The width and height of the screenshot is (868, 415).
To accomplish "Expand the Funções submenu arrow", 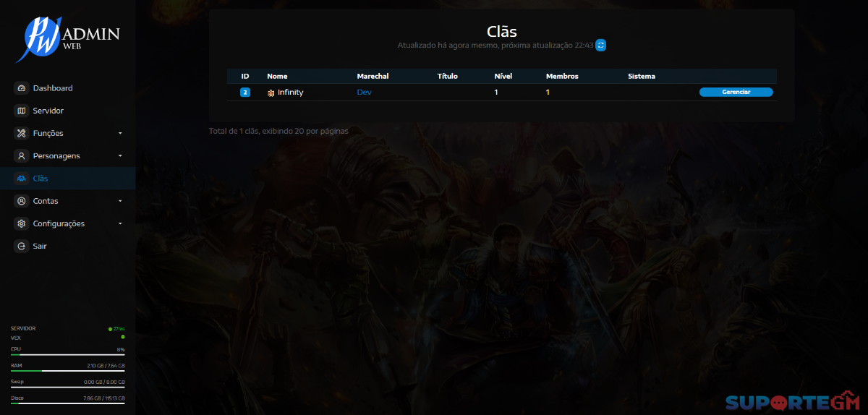I will click(120, 134).
